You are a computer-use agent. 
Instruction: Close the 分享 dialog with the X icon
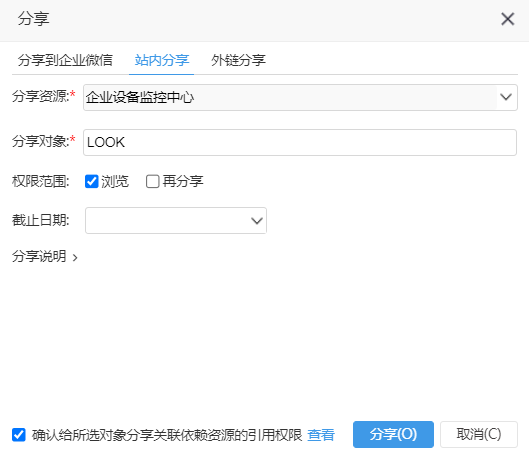point(507,19)
